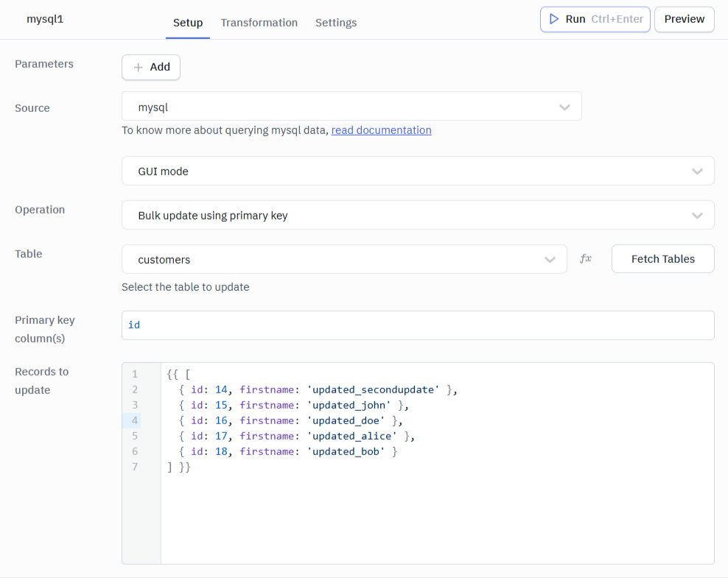
Task: Click the chevron on the GUI mode selector
Action: tap(697, 170)
